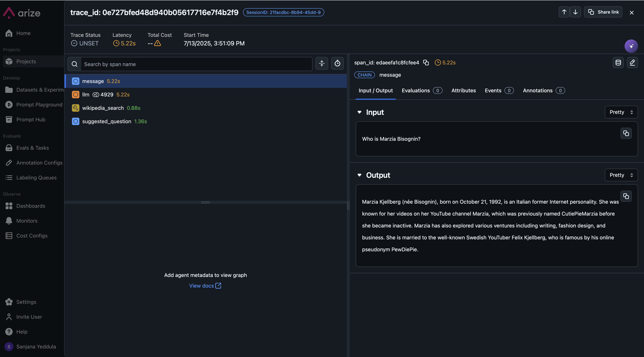Copy the span_id edaeefa1c8fcfee4
The height and width of the screenshot is (357, 644).
(x=426, y=62)
